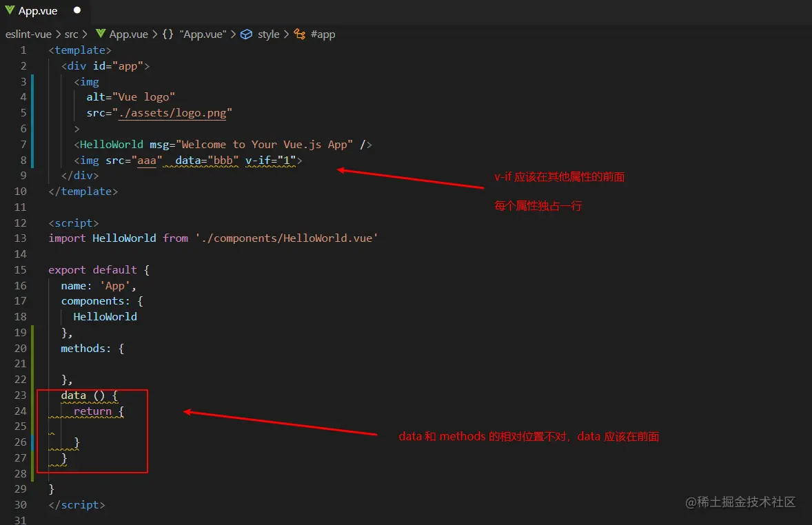Viewport: 812px width, 525px height.
Task: Click line number 15 in gutter
Action: tap(20, 270)
